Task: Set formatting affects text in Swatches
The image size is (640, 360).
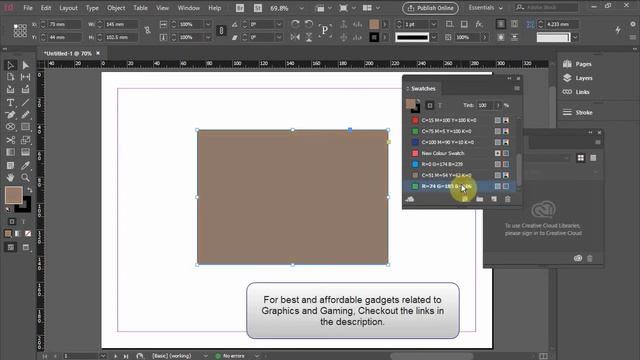Action: click(440, 105)
